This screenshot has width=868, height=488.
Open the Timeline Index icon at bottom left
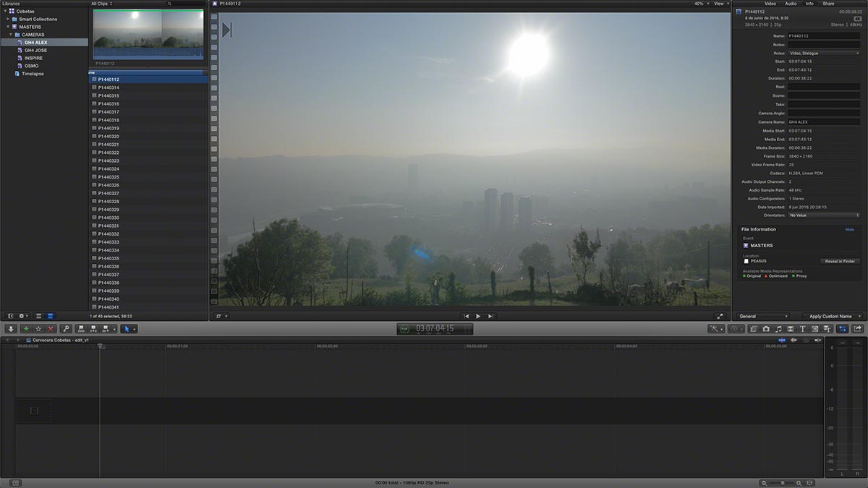(16, 482)
